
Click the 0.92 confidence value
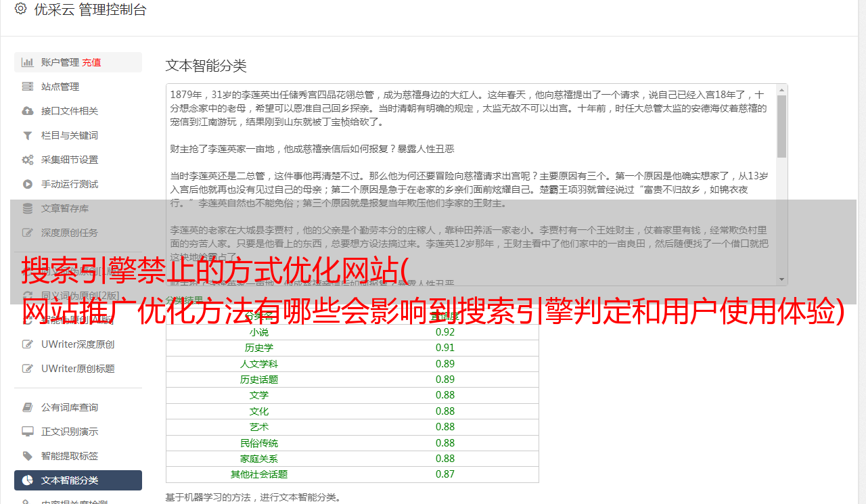[445, 332]
